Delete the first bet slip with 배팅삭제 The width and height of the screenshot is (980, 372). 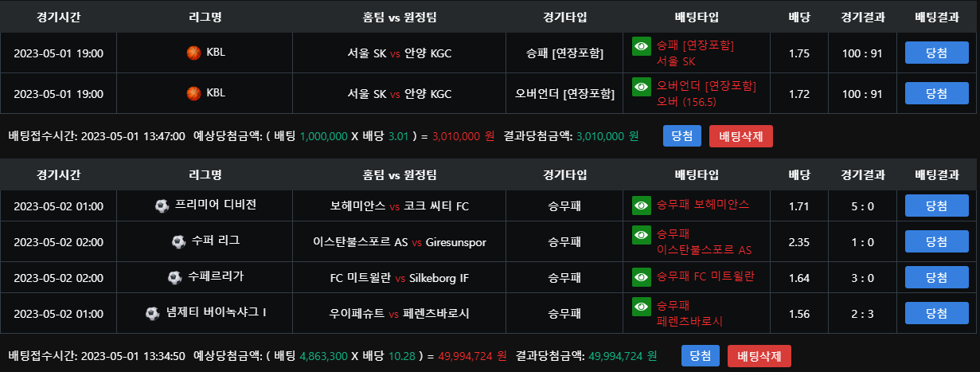[x=740, y=136]
